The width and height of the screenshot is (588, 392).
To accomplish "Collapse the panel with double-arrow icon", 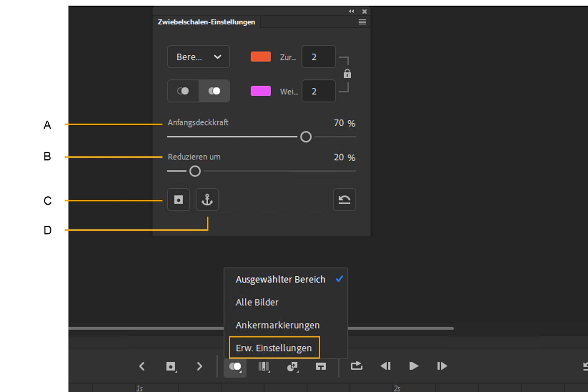I will point(351,11).
